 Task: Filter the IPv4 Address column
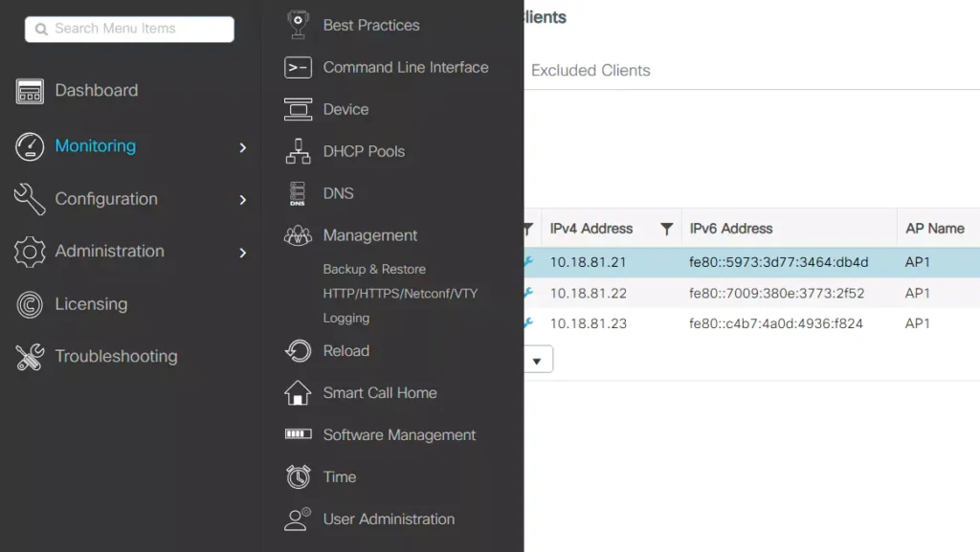tap(666, 229)
